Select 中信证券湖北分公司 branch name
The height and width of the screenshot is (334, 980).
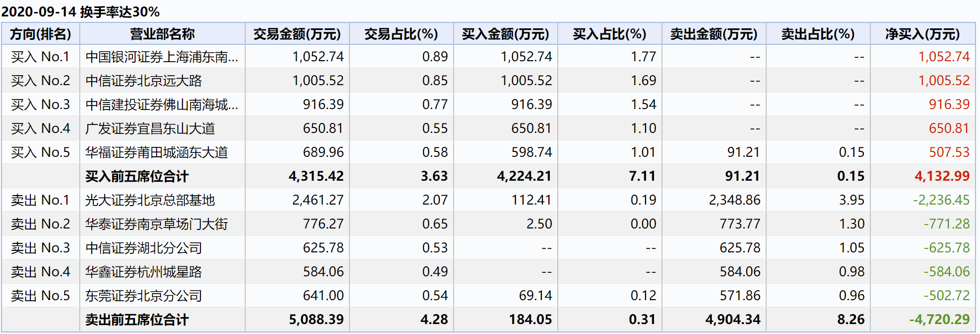tap(144, 248)
